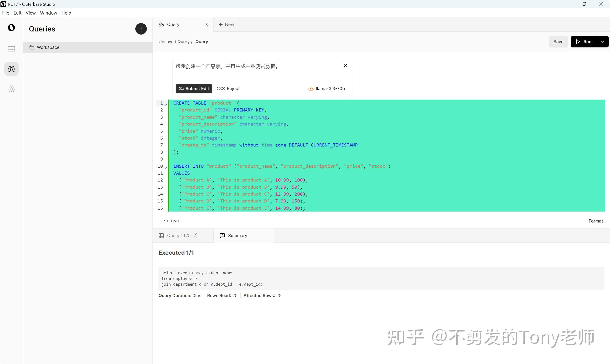Click the Unsaved Query breadcrumb
Viewport: 610px width, 364px height.
coord(174,42)
